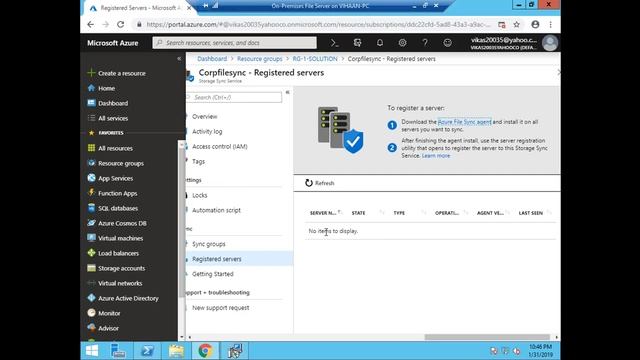This screenshot has height=360, width=640.
Task: Click the Advisor icon in the sidebar
Action: [91, 328]
